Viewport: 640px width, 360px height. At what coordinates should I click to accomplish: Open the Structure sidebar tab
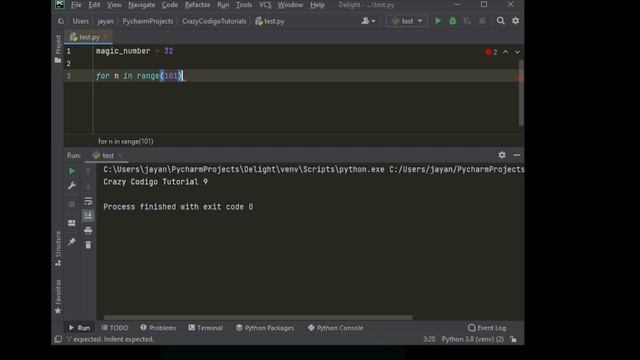(x=58, y=249)
